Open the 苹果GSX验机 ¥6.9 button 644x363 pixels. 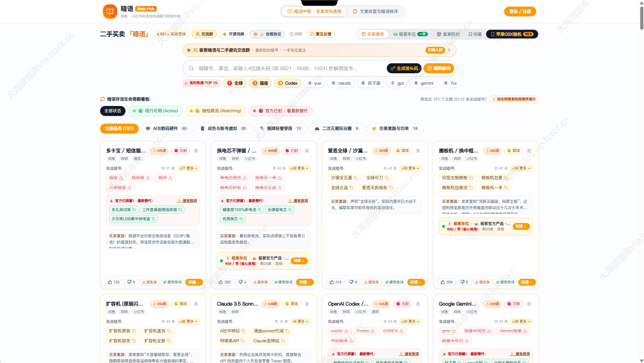512,34
